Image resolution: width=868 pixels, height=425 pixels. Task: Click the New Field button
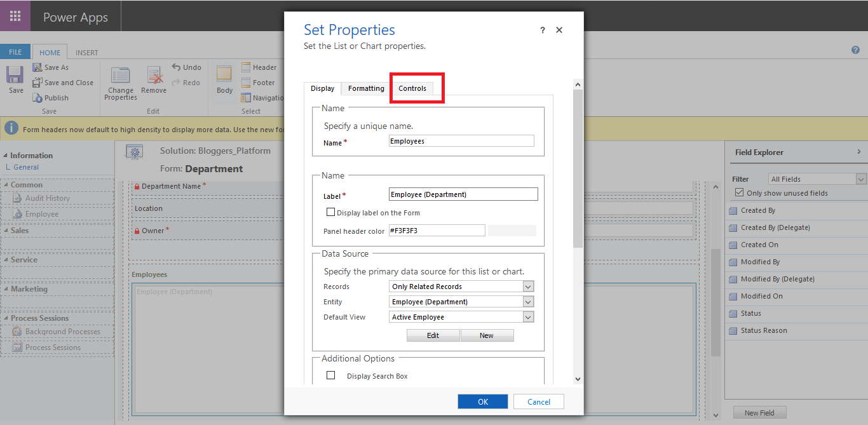(x=759, y=412)
